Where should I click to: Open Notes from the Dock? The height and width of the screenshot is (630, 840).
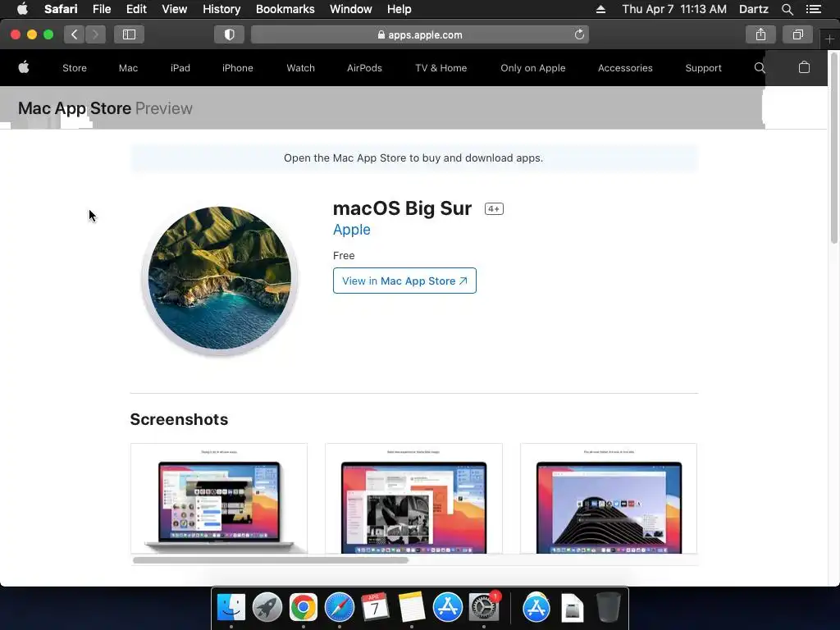click(412, 608)
